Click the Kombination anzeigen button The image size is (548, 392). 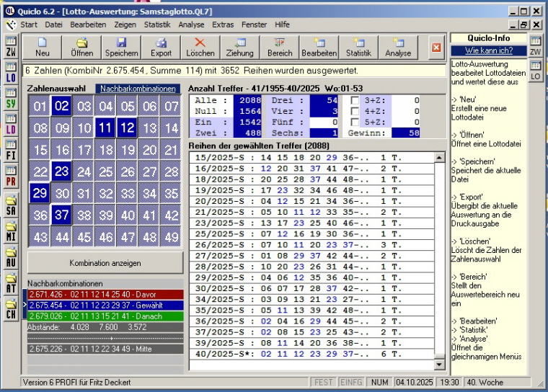pyautogui.click(x=105, y=263)
